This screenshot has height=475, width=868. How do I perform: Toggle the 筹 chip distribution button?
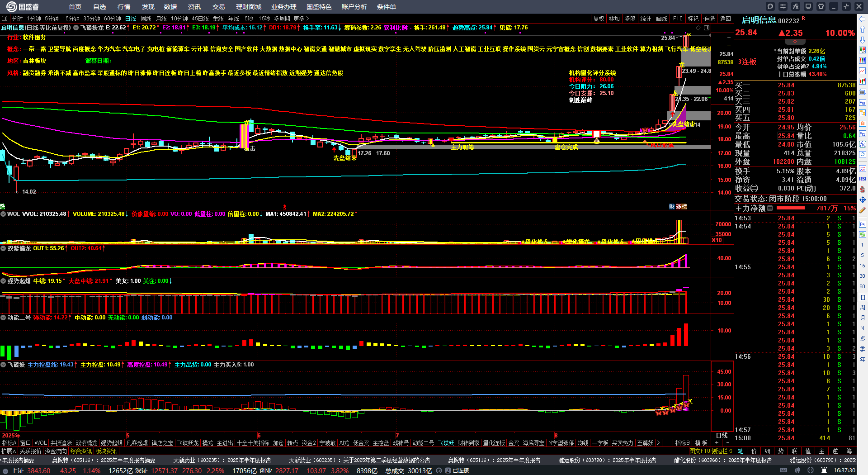point(849,451)
